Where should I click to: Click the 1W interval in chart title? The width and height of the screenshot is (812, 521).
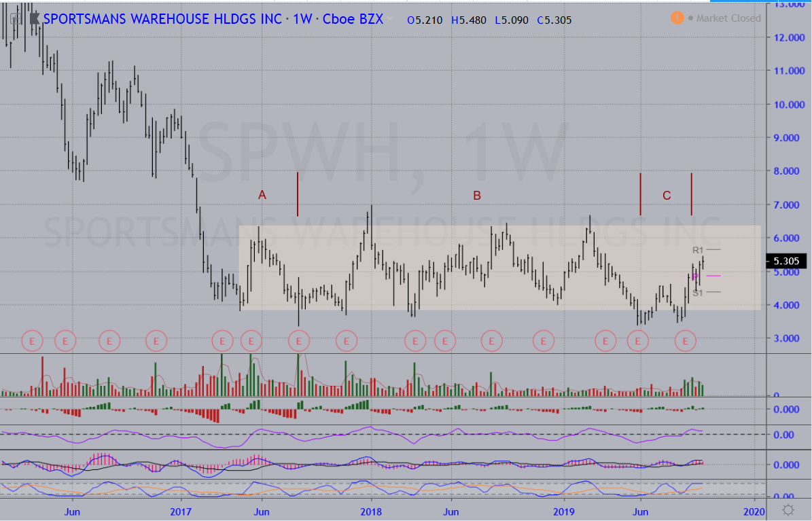(302, 19)
